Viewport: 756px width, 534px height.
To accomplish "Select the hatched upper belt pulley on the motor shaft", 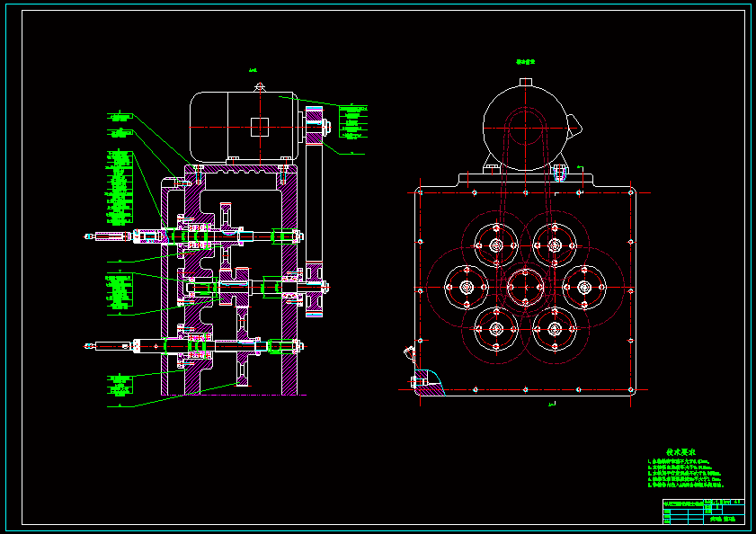I will (x=314, y=126).
